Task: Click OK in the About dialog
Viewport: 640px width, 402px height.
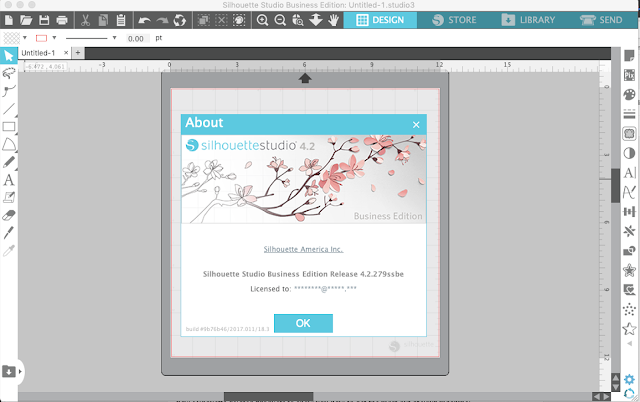Action: coord(303,323)
